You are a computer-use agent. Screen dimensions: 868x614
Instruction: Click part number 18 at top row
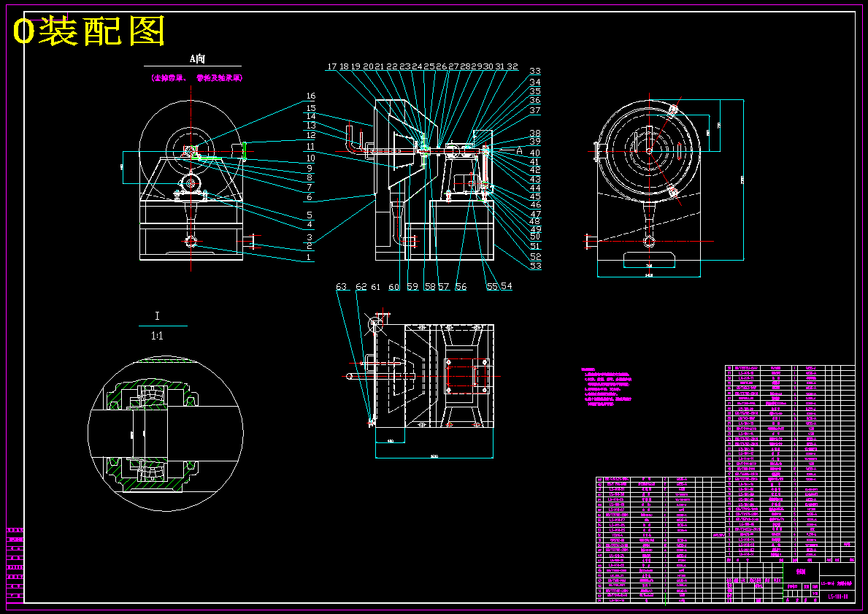tap(344, 66)
